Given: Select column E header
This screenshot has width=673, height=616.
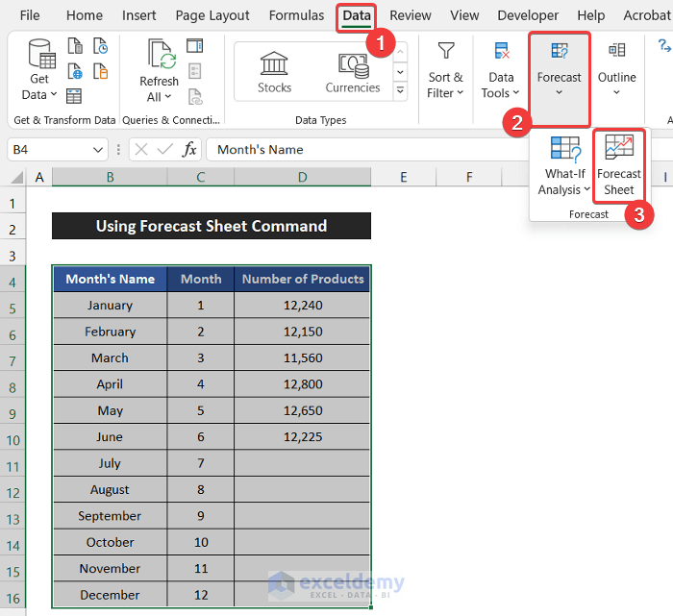Looking at the screenshot, I should point(404,177).
